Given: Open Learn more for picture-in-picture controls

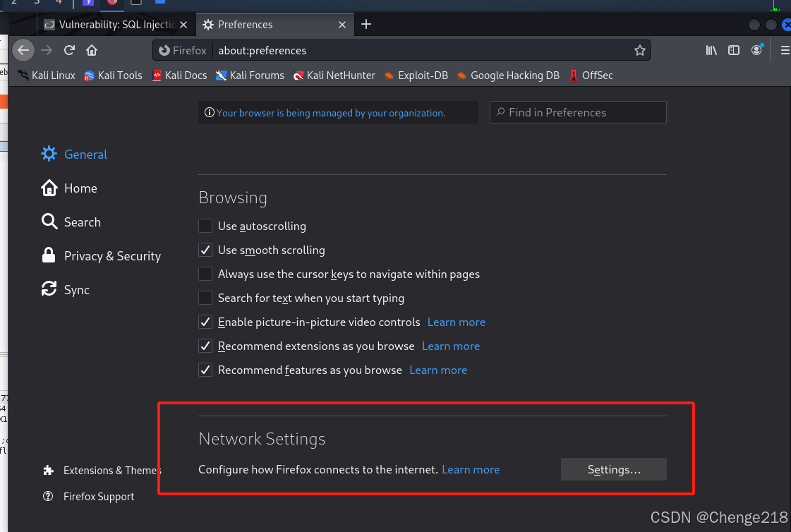Looking at the screenshot, I should 456,322.
